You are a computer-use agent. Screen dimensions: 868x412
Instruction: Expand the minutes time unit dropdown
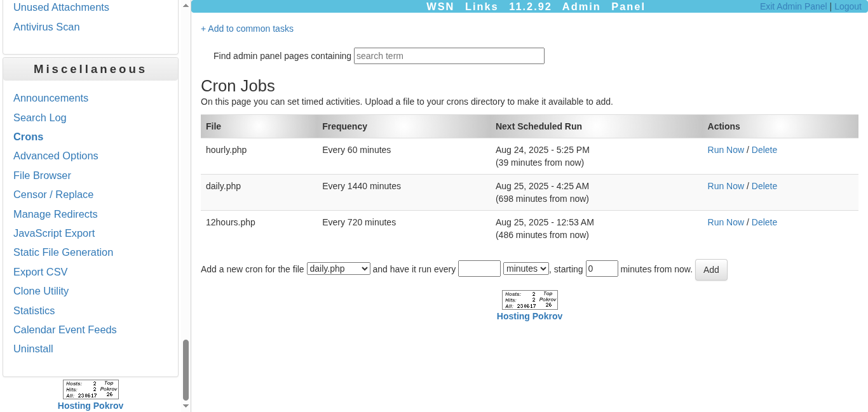pyautogui.click(x=526, y=269)
